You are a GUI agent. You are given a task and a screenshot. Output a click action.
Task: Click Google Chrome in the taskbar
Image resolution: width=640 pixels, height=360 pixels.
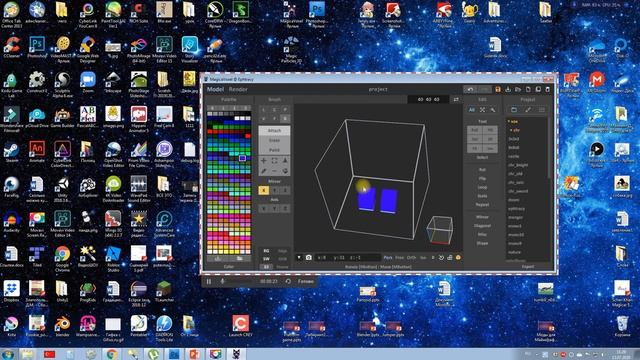(x=112, y=354)
